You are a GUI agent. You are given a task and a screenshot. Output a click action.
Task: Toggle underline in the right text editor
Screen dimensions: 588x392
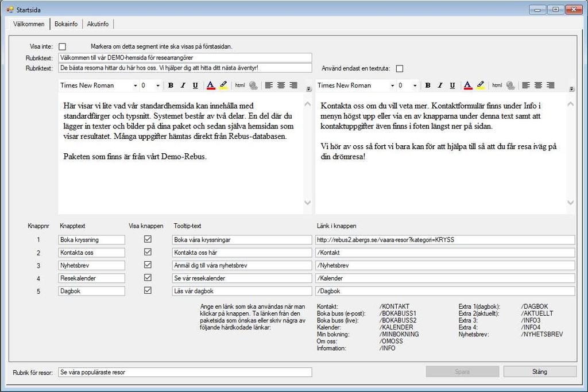tap(452, 86)
